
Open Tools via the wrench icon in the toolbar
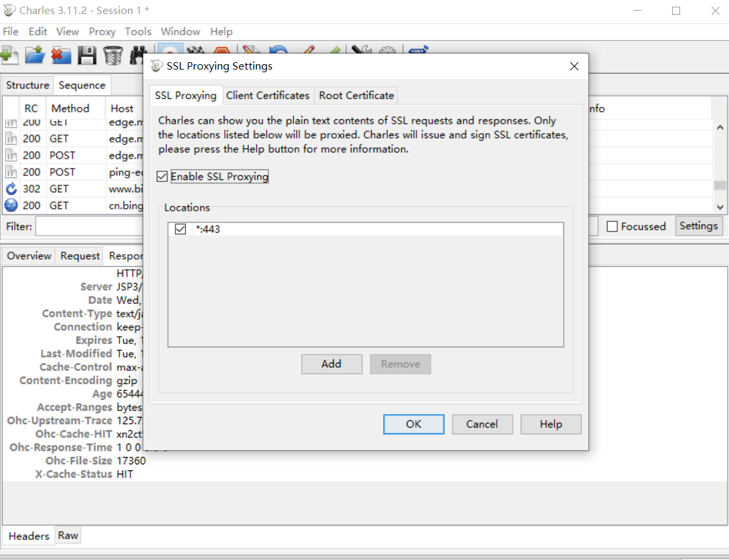pyautogui.click(x=361, y=49)
